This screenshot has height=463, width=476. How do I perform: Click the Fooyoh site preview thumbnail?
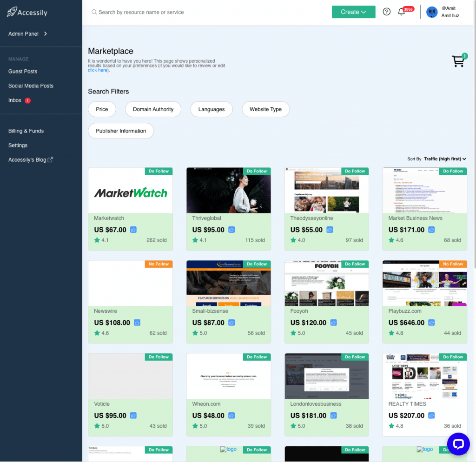[326, 283]
